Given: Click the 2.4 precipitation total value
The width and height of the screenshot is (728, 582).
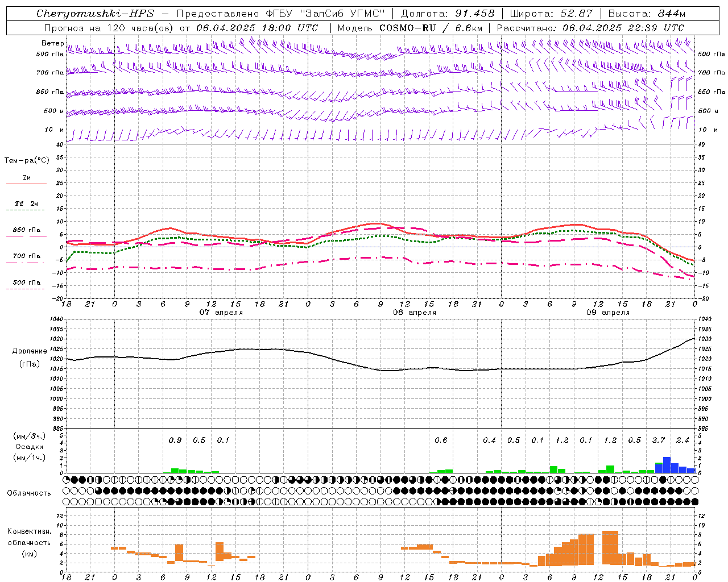Looking at the screenshot, I should pyautogui.click(x=682, y=440).
